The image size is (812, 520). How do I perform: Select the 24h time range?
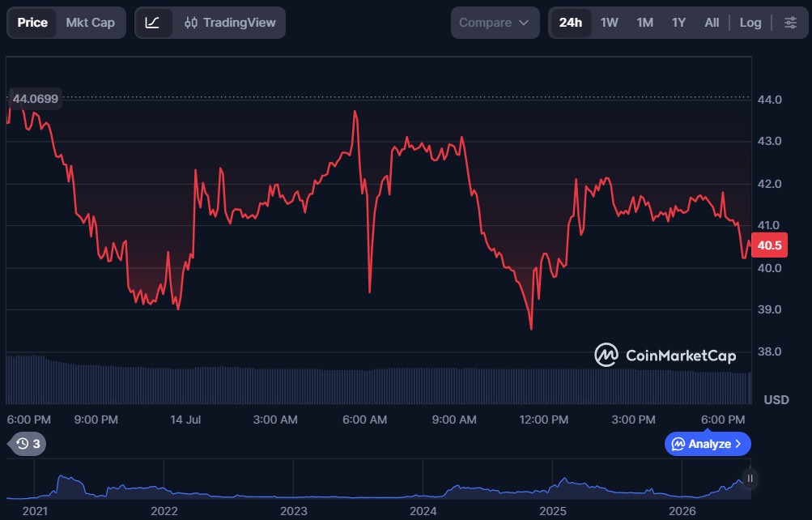(x=571, y=23)
